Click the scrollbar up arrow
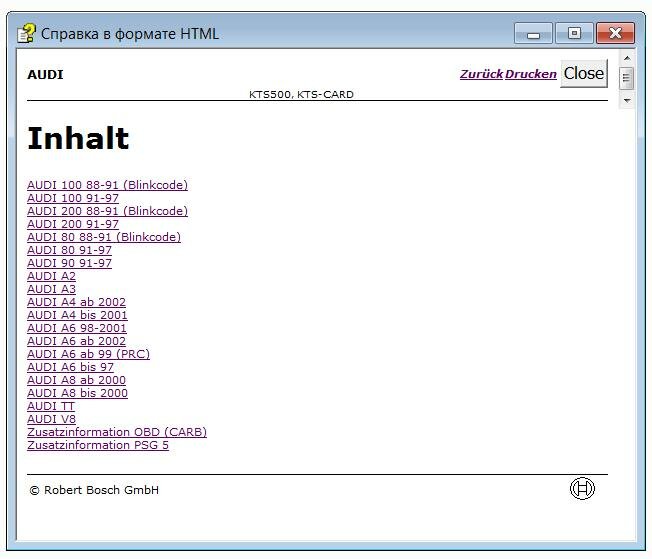The height and width of the screenshot is (559, 652). click(x=627, y=59)
